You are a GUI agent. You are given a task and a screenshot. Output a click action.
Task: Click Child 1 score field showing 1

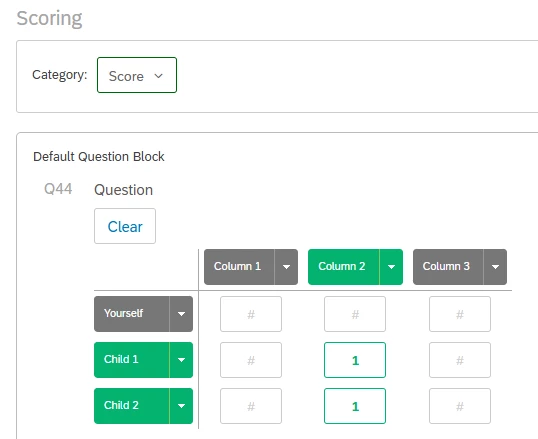point(355,360)
